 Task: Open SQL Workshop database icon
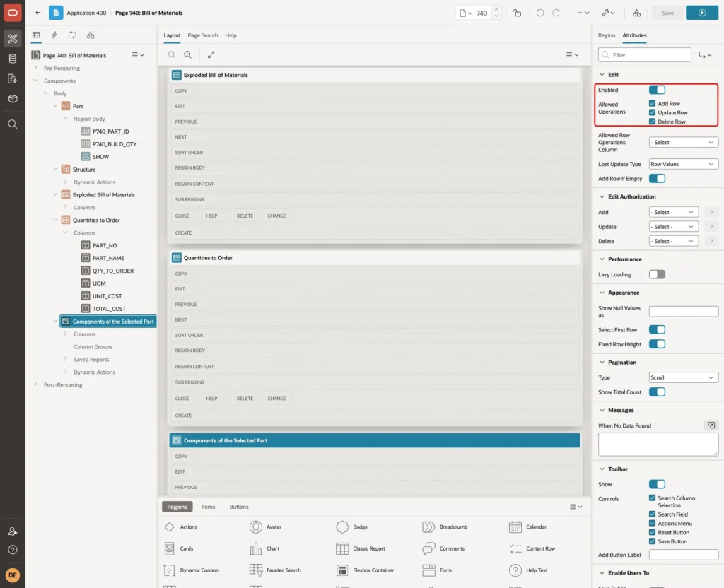(13, 59)
